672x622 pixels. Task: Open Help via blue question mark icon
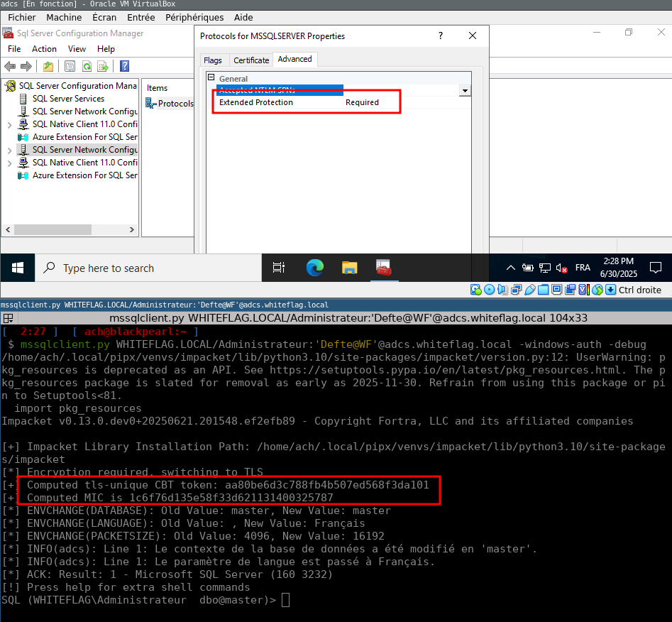(x=125, y=66)
